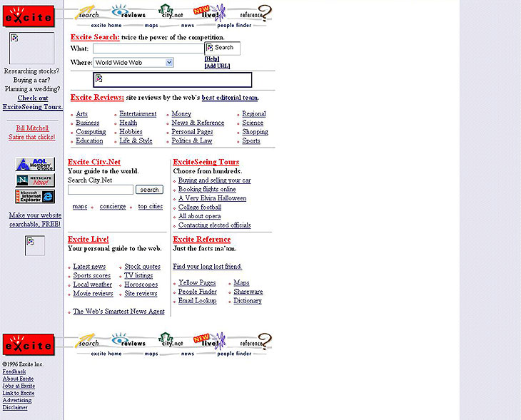Open the Live! icon in top navigation

click(x=211, y=11)
